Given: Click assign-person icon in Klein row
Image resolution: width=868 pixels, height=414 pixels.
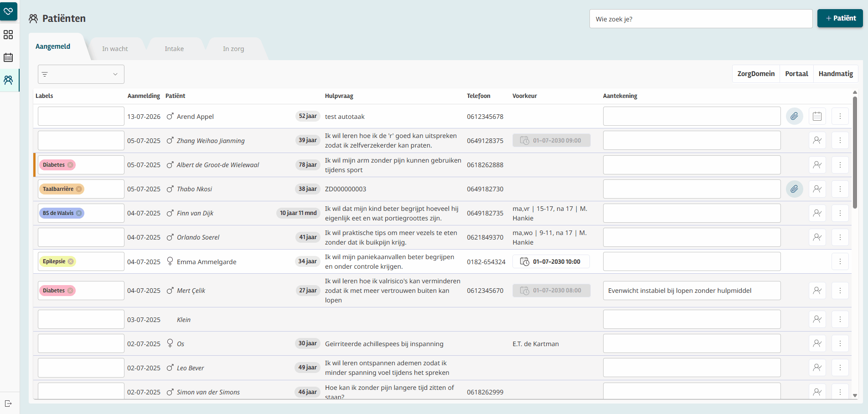Looking at the screenshot, I should [x=817, y=319].
